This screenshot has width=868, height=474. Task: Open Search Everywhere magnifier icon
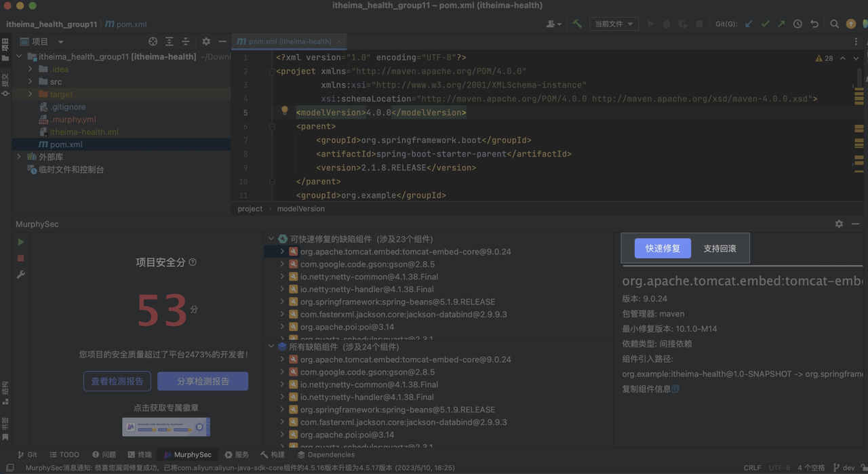(835, 24)
